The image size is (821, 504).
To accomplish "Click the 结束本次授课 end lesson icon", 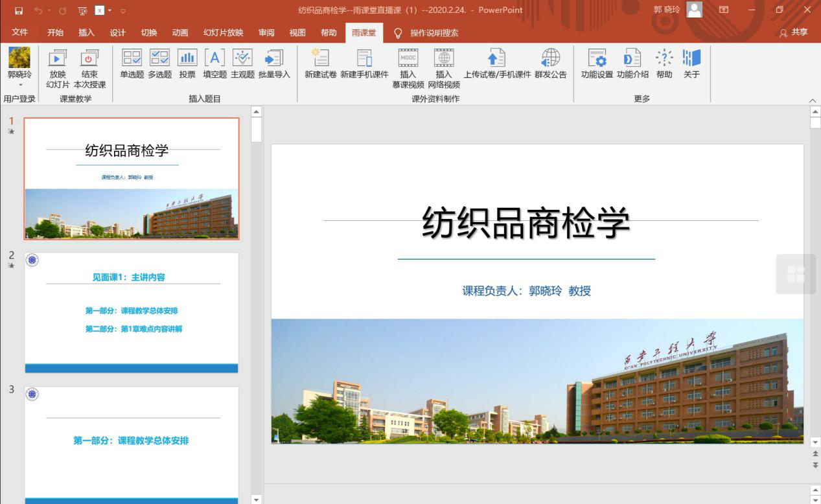I will click(89, 59).
